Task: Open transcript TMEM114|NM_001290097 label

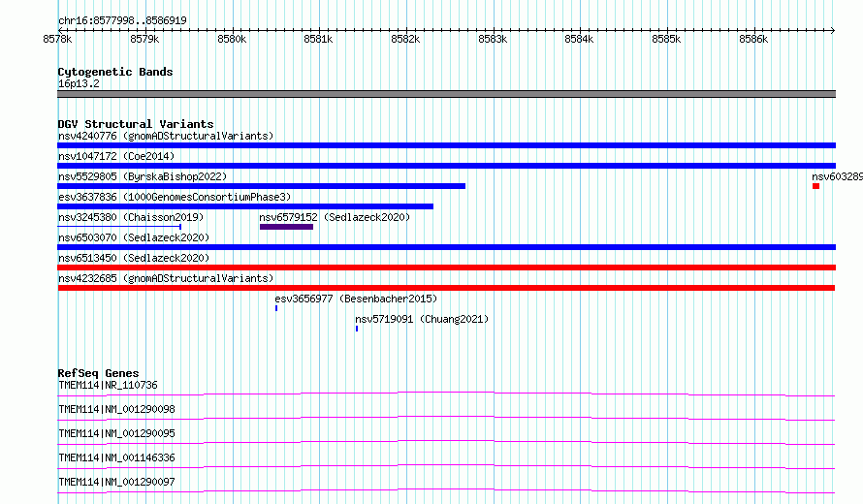Action: [x=116, y=482]
